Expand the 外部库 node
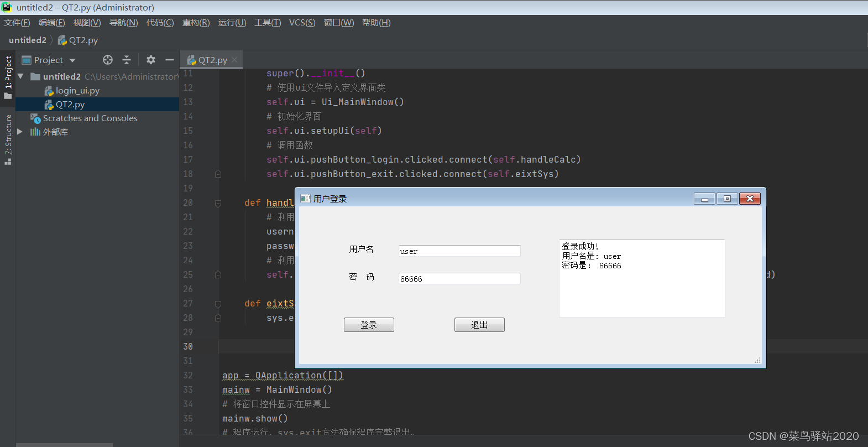 tap(20, 132)
